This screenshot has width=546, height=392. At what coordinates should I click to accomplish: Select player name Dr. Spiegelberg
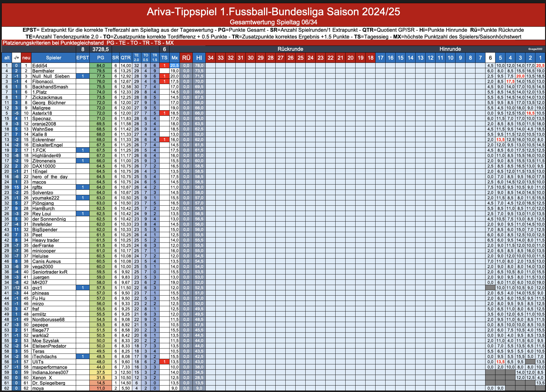tap(48, 383)
